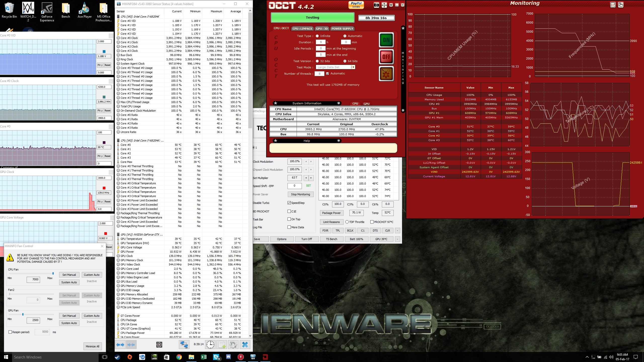Open Uplay from the taskbar
The height and width of the screenshot is (362, 644).
[x=142, y=357]
